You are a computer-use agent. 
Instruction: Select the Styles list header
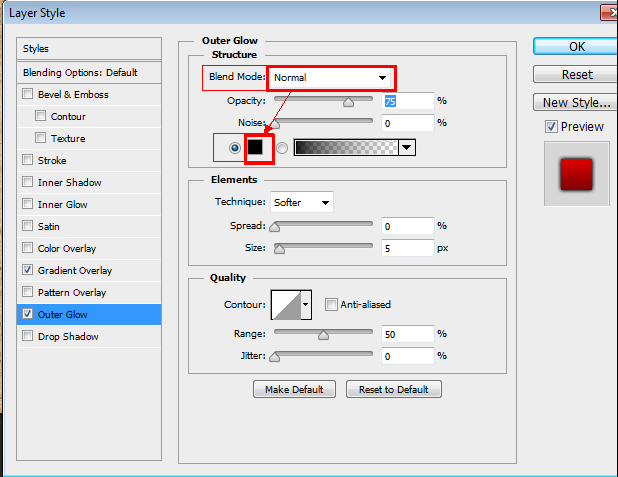point(89,49)
